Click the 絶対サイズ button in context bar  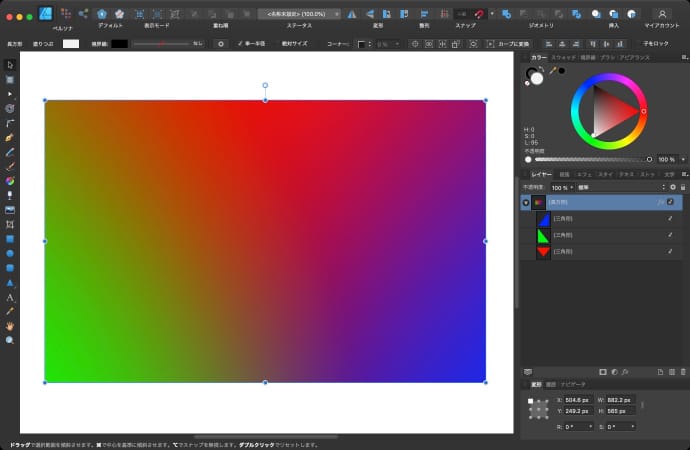coord(294,44)
